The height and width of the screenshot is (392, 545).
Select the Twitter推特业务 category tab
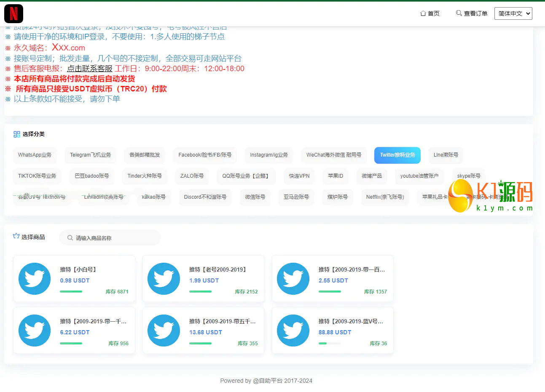397,155
